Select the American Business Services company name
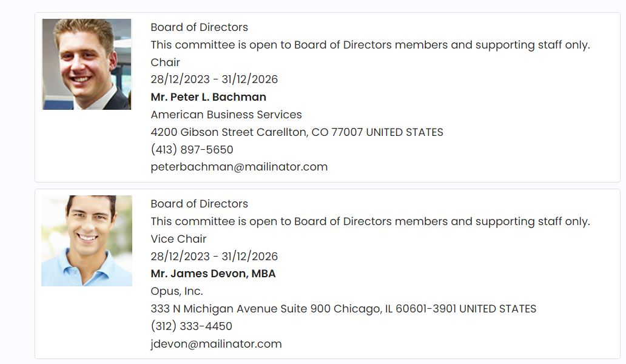The image size is (626, 364). click(226, 115)
